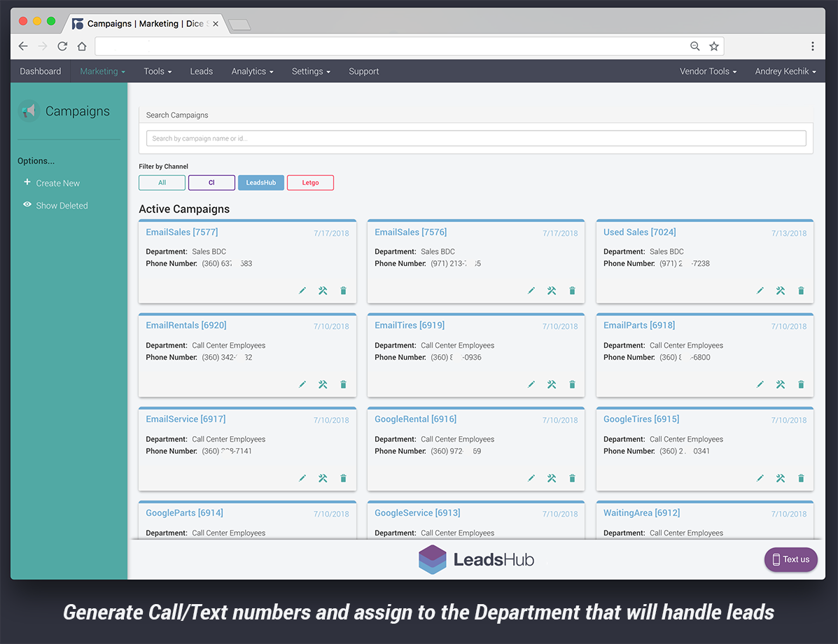
Task: Open tools for GoogleTires [6915] campaign
Action: pyautogui.click(x=781, y=478)
